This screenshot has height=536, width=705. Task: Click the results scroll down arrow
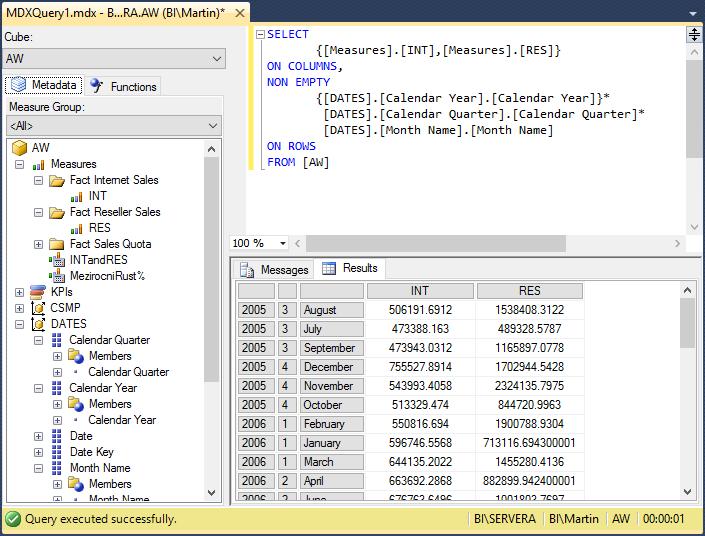click(687, 491)
